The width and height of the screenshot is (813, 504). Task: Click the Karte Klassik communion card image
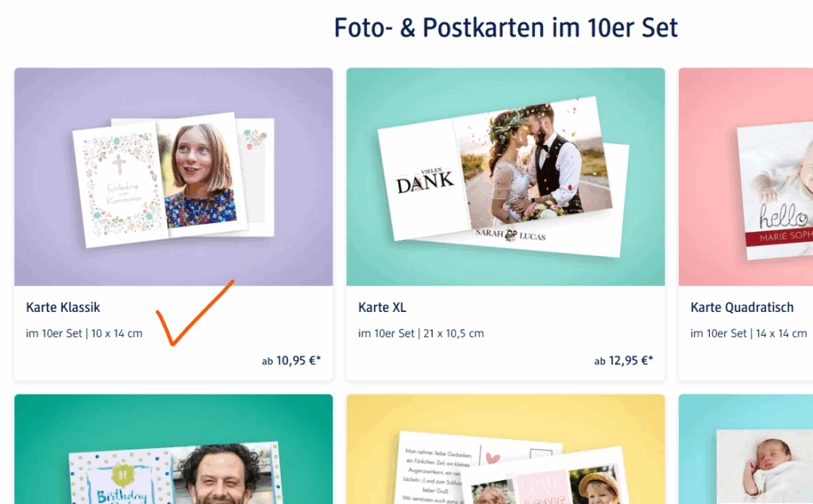[174, 177]
